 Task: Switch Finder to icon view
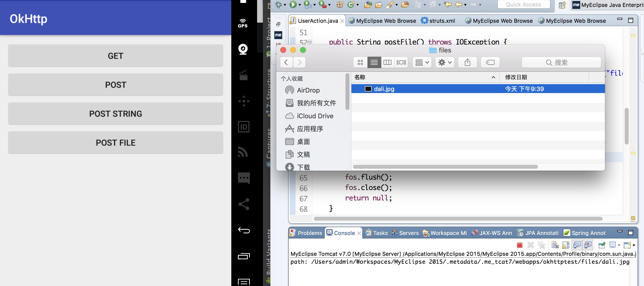pyautogui.click(x=360, y=62)
